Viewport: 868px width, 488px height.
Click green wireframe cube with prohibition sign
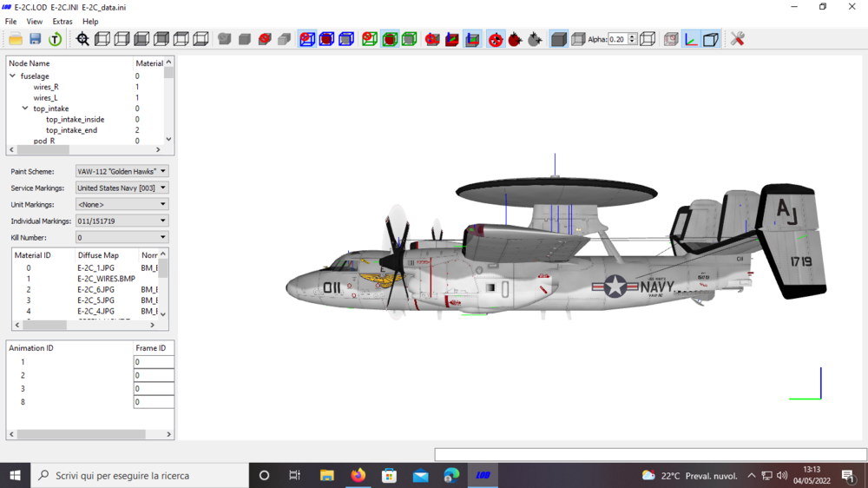coord(369,39)
